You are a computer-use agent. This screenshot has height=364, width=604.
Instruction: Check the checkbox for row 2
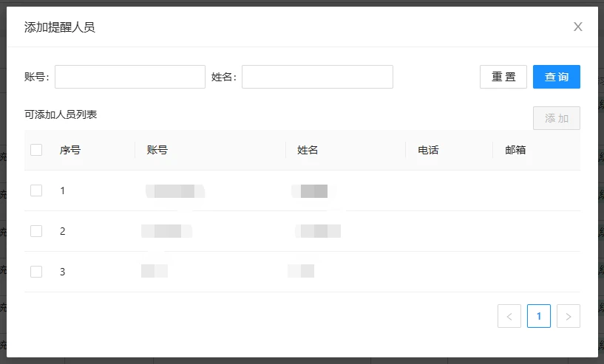36,231
